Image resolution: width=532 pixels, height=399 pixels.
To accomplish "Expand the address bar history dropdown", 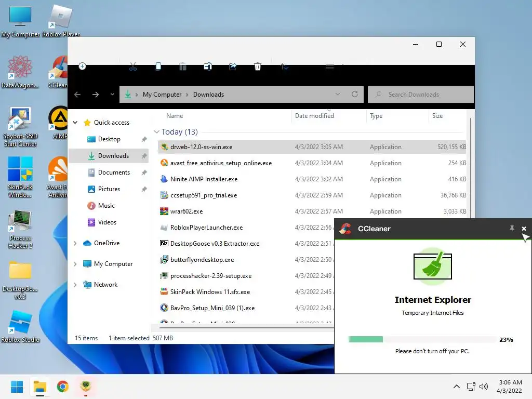I will (338, 94).
